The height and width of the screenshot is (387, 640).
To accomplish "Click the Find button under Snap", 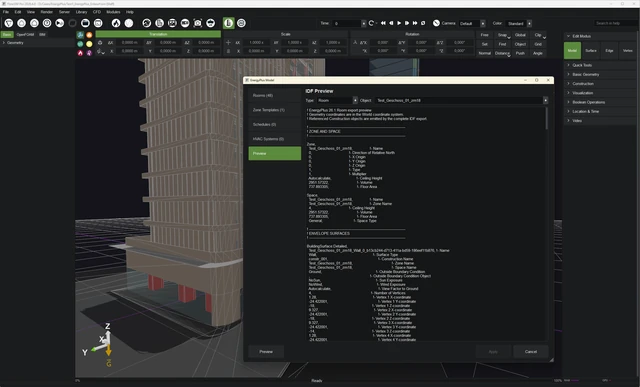I will tap(502, 44).
